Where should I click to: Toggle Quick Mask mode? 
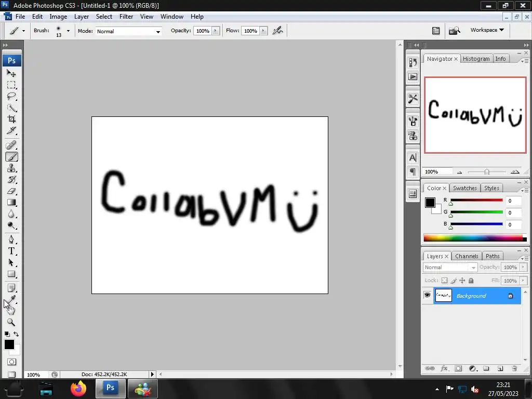point(11,362)
